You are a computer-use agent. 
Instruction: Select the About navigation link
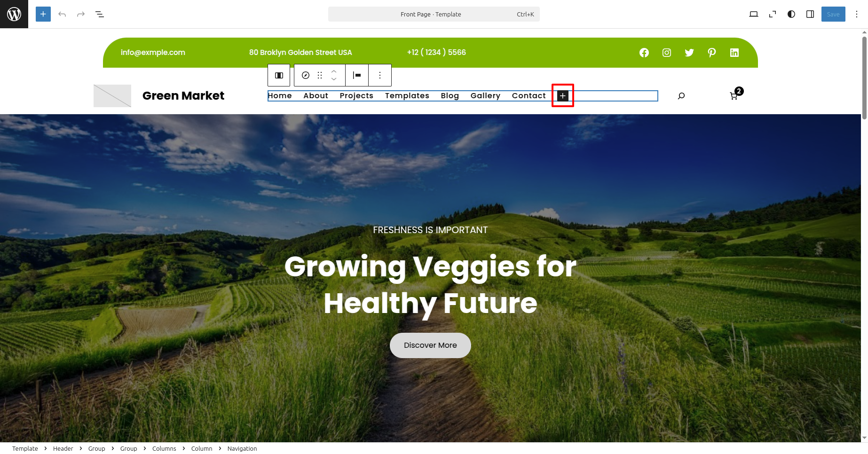(316, 96)
